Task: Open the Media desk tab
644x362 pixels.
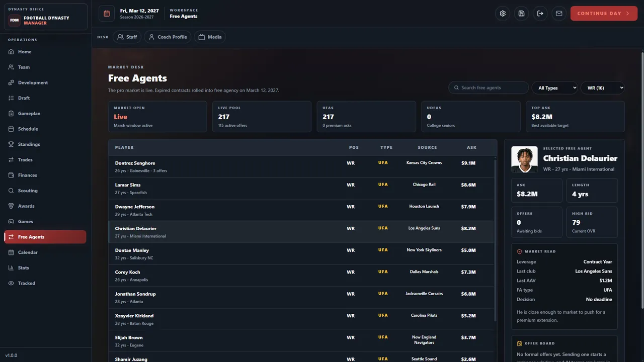Action: pyautogui.click(x=210, y=37)
